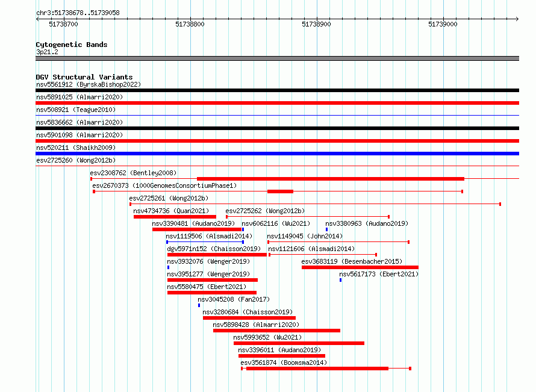
Task: Open the nsv3380963 (Audano2019) label
Action: tap(367, 223)
